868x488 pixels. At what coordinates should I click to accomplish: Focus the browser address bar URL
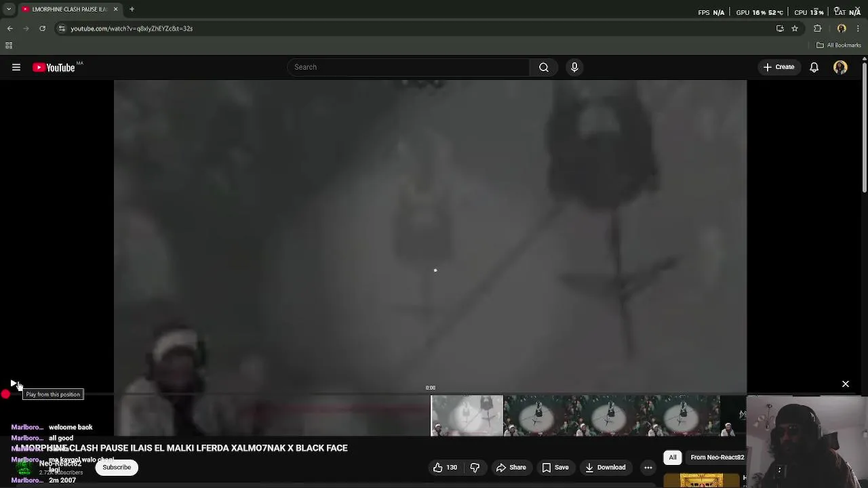tap(132, 28)
